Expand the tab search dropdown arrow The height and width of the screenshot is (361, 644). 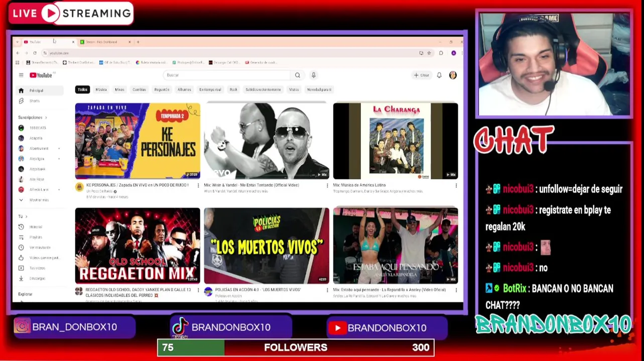pyautogui.click(x=18, y=42)
